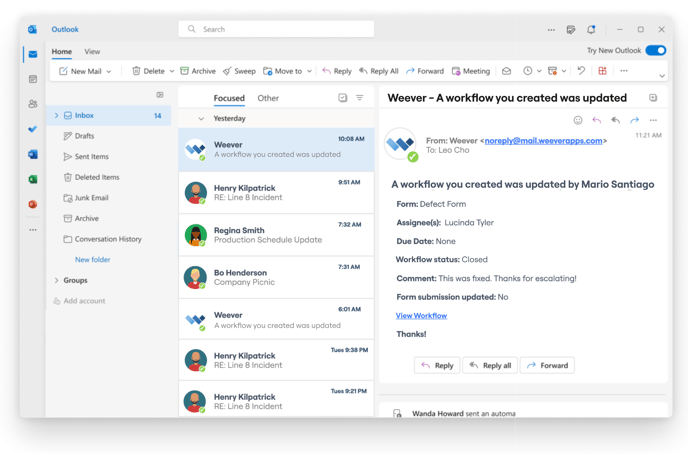Open the New Mail dropdown arrow
This screenshot has width=688, height=455.
109,72
